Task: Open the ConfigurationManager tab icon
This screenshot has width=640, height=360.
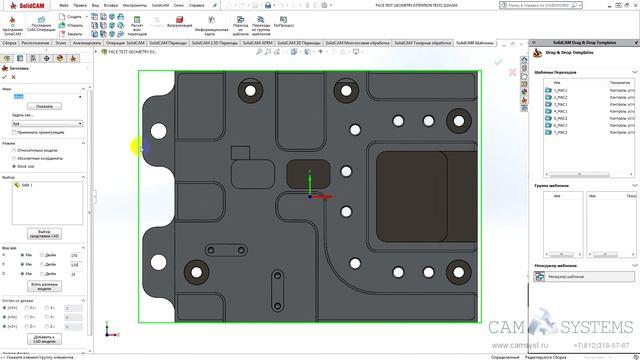Action: (33, 58)
